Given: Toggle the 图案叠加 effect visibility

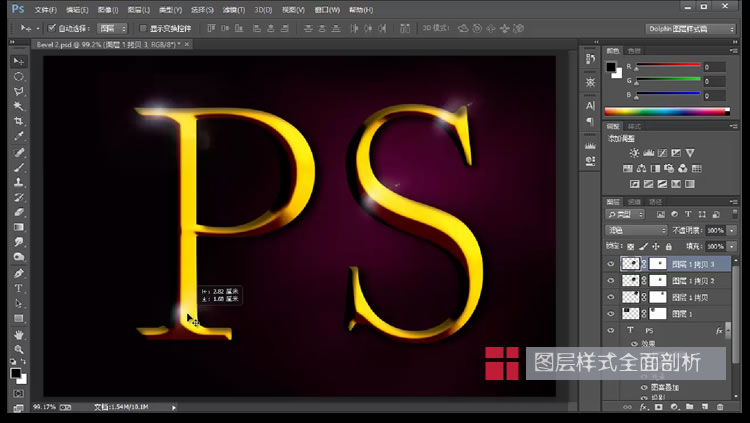Looking at the screenshot, I should [x=644, y=388].
